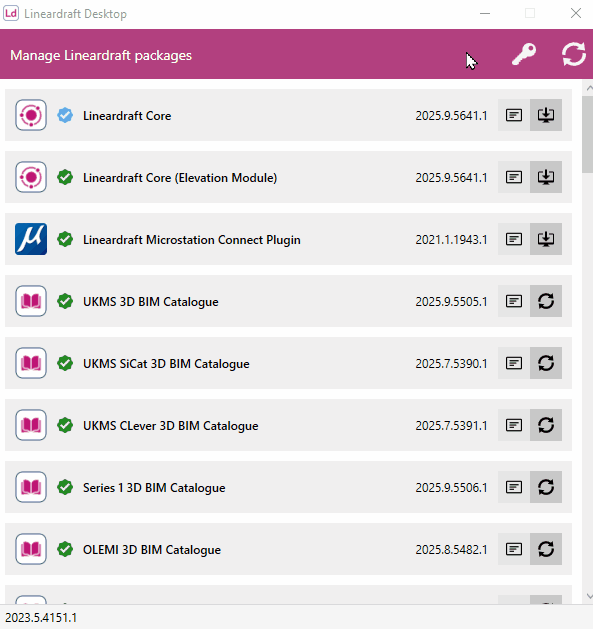Open the license key settings

(x=524, y=54)
